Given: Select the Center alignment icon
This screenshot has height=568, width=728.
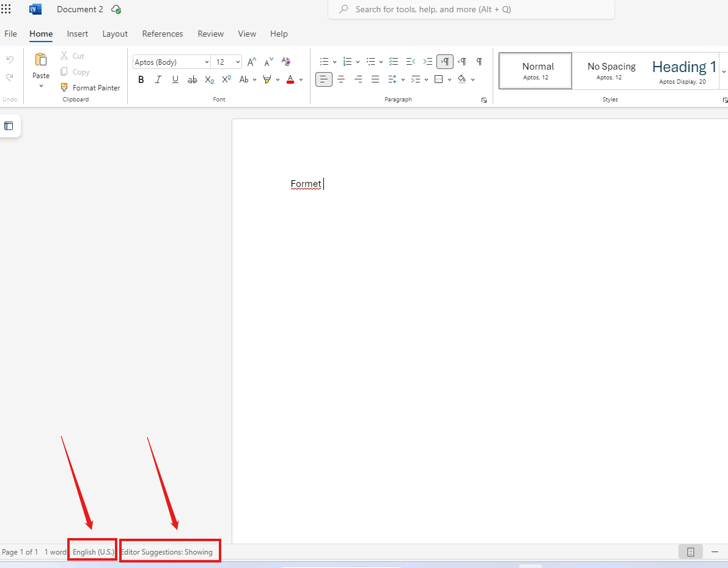Looking at the screenshot, I should click(x=341, y=79).
